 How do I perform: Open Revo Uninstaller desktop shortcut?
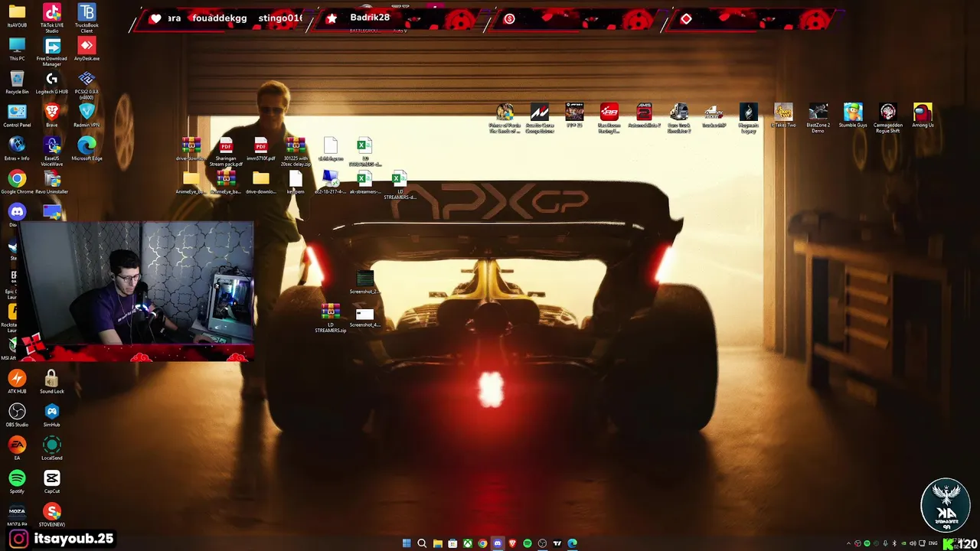tap(51, 182)
